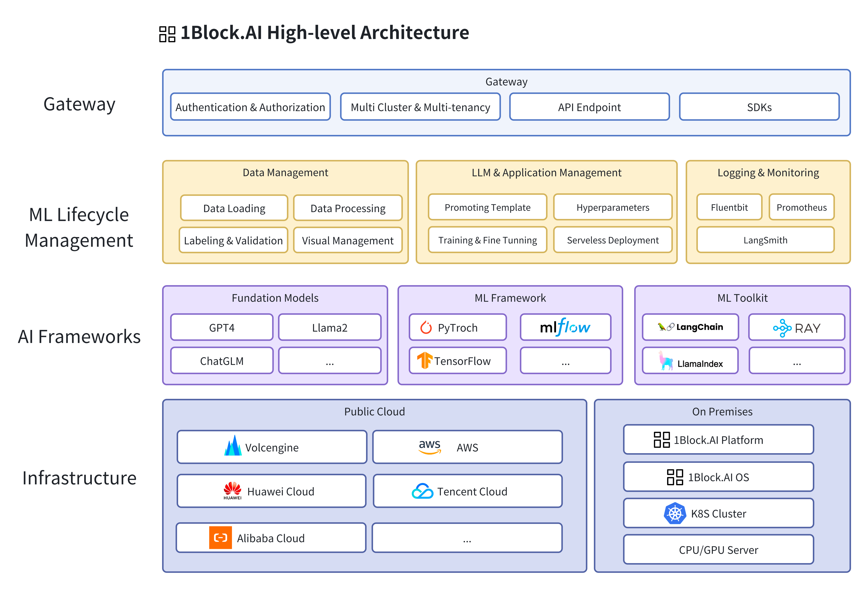Click the Logging & Monitoring heading

(768, 172)
